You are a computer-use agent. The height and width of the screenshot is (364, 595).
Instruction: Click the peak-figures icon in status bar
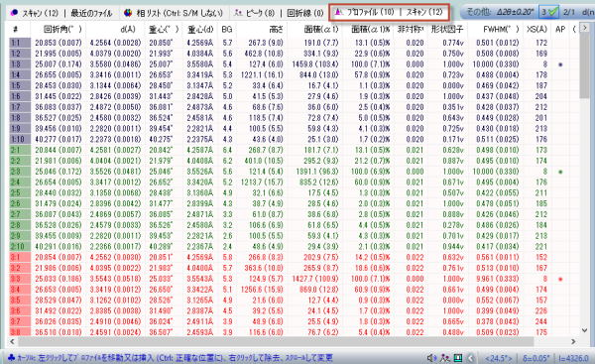point(444,358)
